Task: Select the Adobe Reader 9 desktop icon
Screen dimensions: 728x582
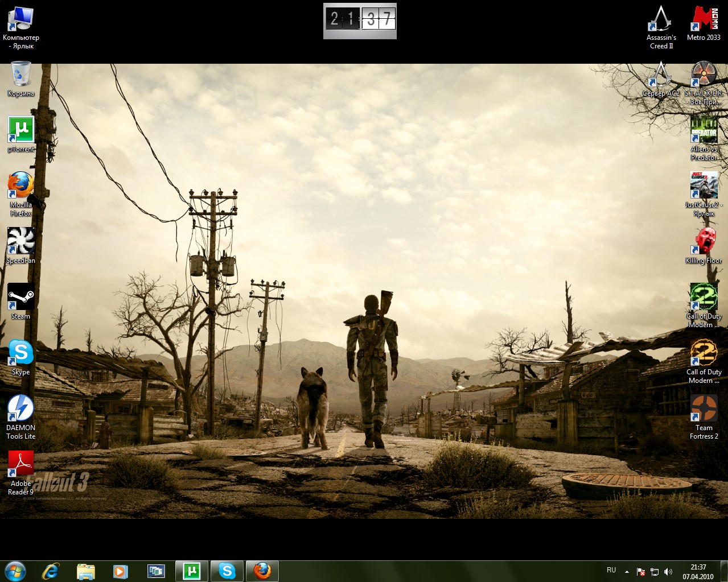Action: click(x=21, y=473)
